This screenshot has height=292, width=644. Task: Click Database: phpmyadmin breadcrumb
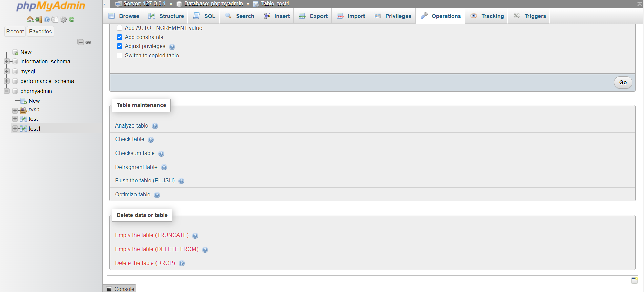[x=213, y=4]
